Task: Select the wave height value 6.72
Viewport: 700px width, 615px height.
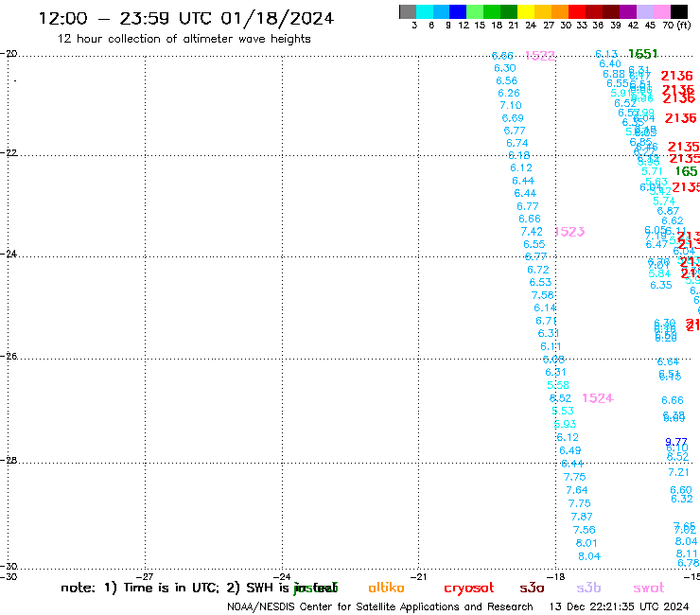Action: click(x=538, y=270)
